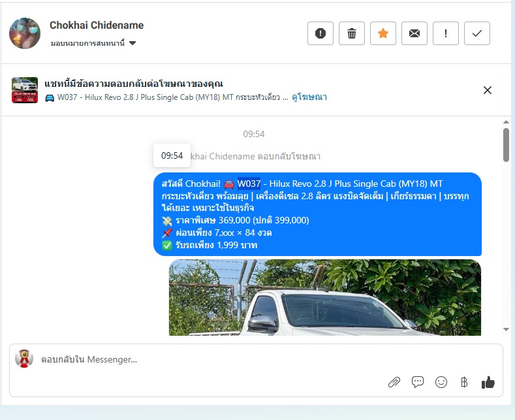Click the centered gray 09:54 timestamp
515x420 pixels.
[253, 134]
